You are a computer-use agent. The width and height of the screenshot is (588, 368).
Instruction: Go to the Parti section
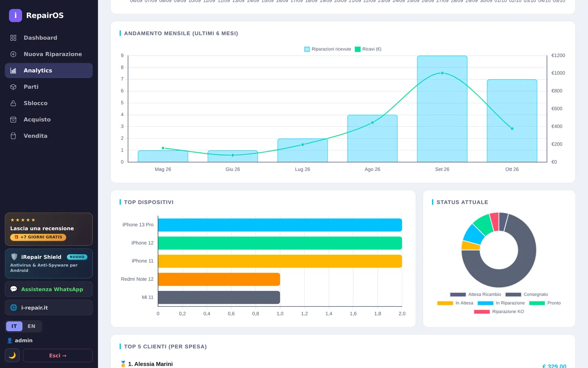(49, 87)
